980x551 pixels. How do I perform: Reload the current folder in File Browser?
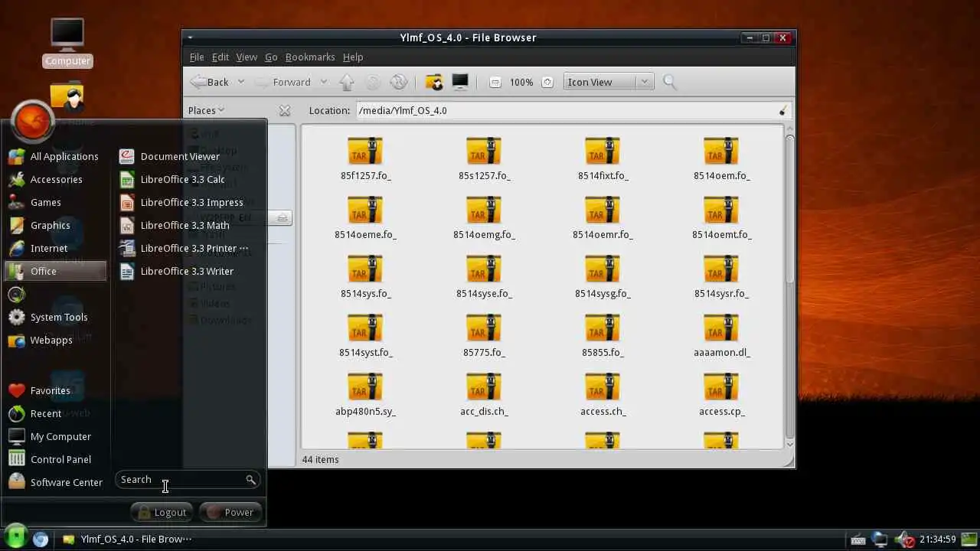398,82
